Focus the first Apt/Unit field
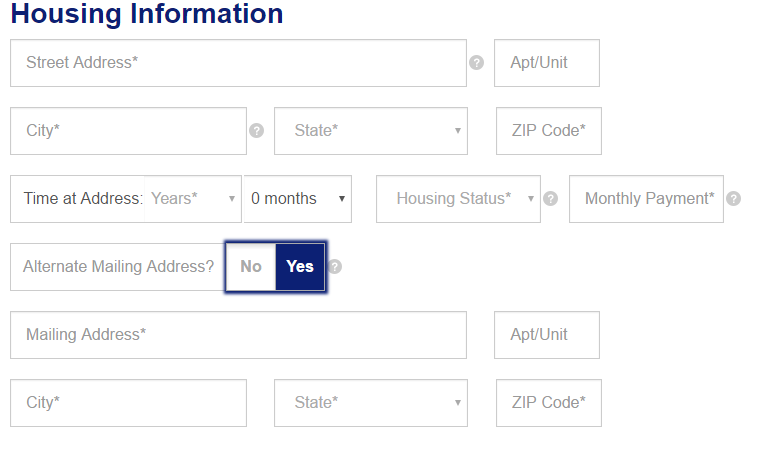The width and height of the screenshot is (766, 458). coord(547,63)
